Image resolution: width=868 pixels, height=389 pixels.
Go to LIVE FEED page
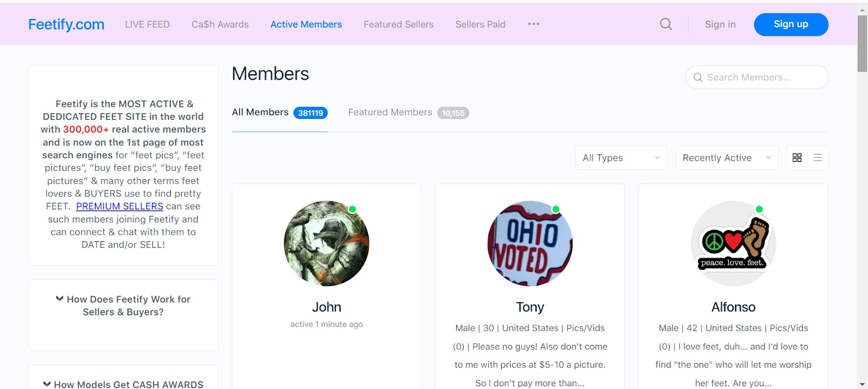coord(147,24)
